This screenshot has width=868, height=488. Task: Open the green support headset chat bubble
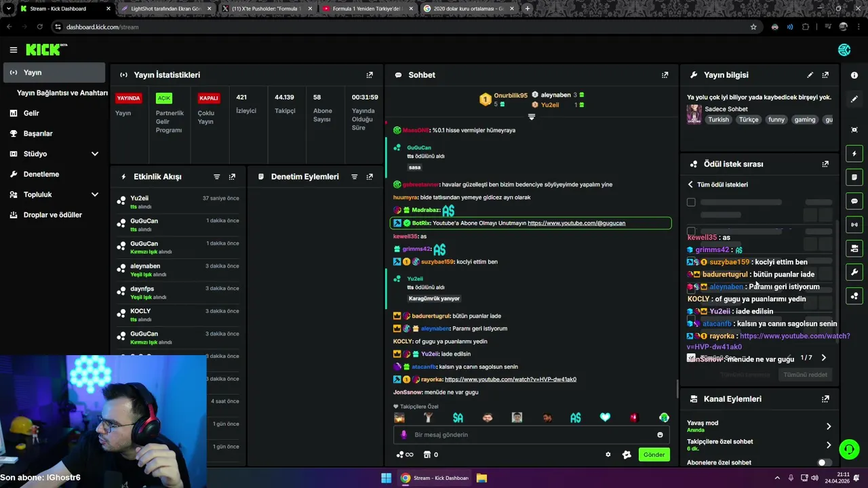(x=849, y=449)
